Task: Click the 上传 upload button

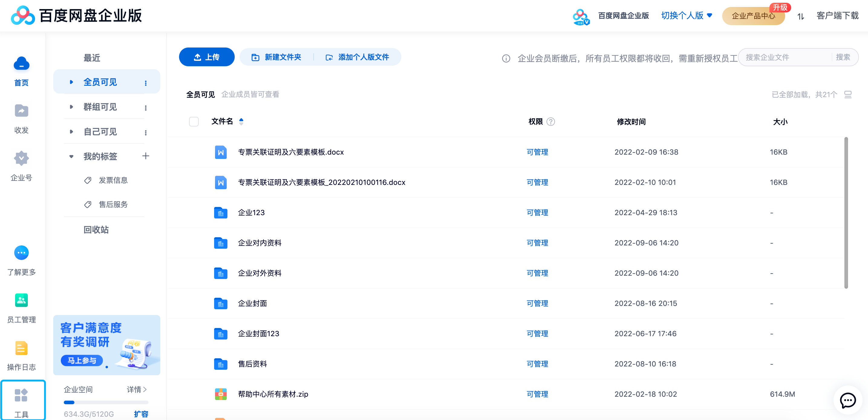Action: pyautogui.click(x=207, y=57)
